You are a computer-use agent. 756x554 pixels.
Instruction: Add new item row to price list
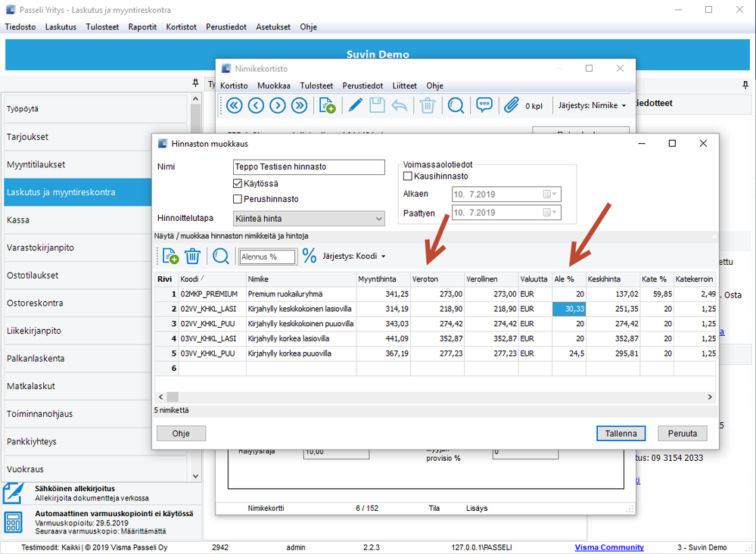(170, 257)
